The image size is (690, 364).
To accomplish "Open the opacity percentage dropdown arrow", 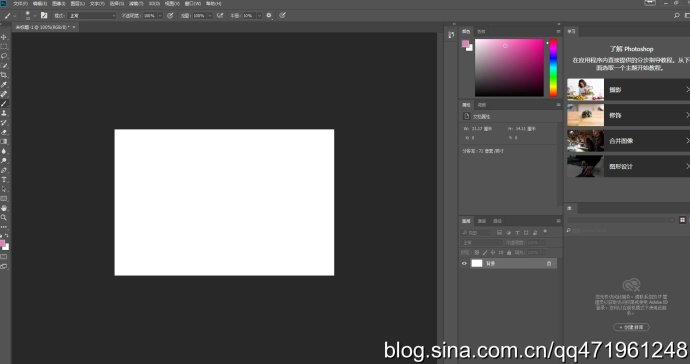I will tap(160, 15).
